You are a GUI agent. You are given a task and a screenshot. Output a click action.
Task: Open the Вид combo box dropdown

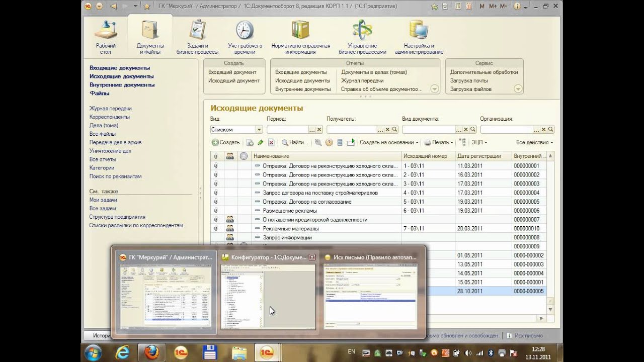[259, 129]
